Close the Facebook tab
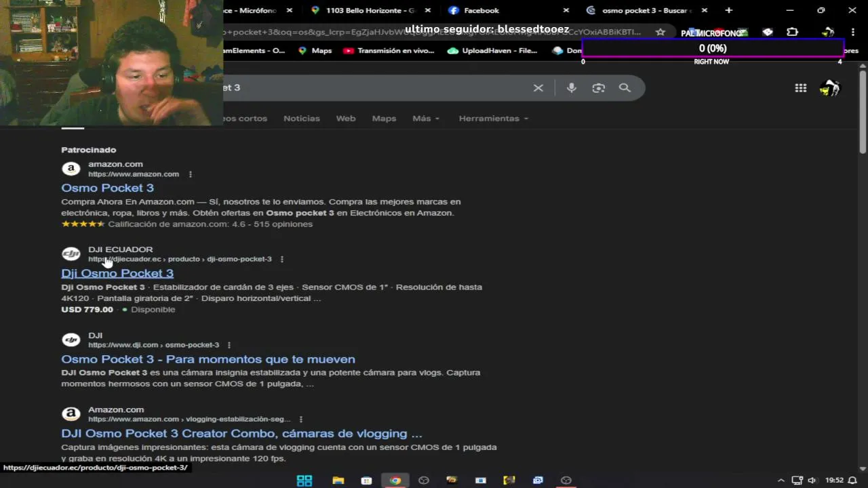The height and width of the screenshot is (488, 868). click(x=567, y=10)
